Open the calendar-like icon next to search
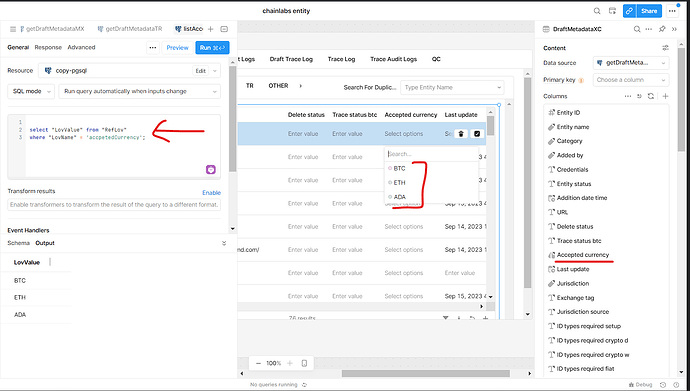The height and width of the screenshot is (391, 690). [x=612, y=11]
